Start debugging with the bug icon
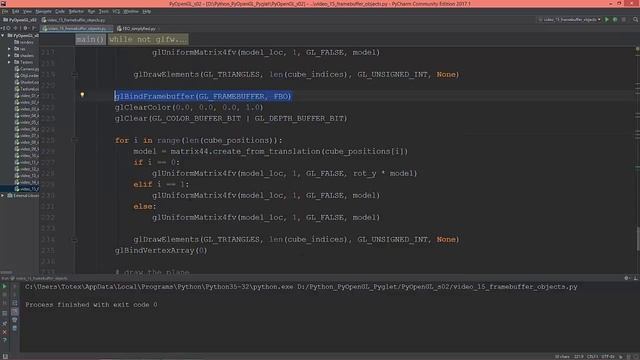 tap(615, 20)
